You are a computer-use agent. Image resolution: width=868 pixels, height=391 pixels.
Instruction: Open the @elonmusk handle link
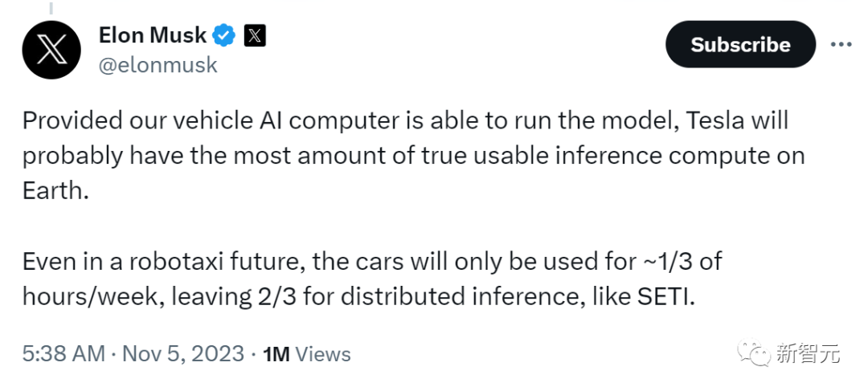pos(158,65)
